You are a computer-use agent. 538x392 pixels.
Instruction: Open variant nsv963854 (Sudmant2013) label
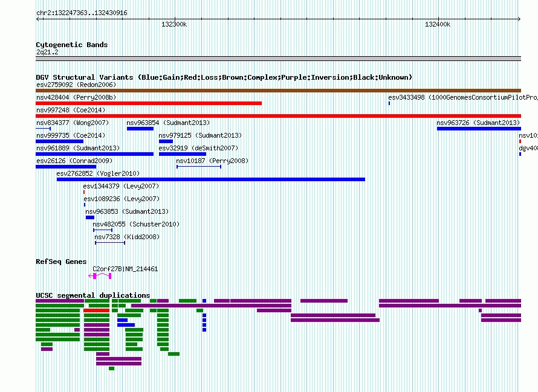168,123
